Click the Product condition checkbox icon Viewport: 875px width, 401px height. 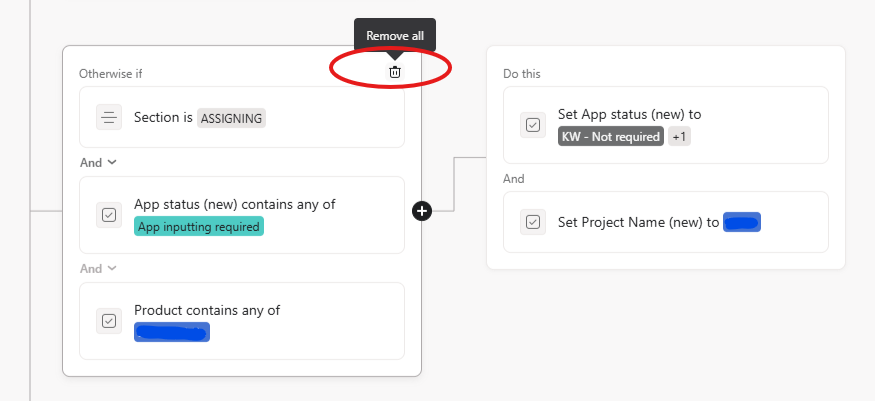109,320
